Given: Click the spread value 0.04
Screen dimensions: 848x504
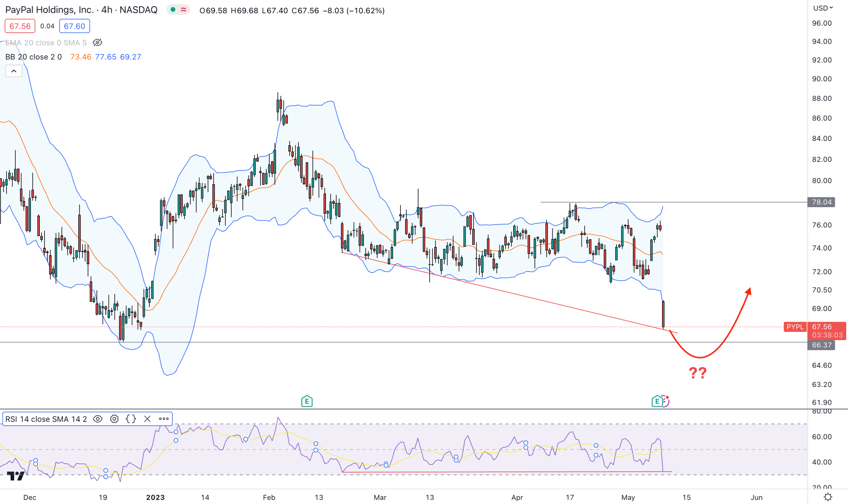Looking at the screenshot, I should (47, 26).
